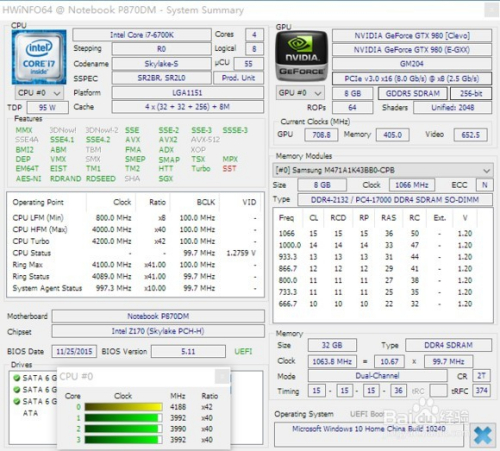Open the GPU #0 selector dropdown
The height and width of the screenshot is (451, 500).
[x=300, y=93]
